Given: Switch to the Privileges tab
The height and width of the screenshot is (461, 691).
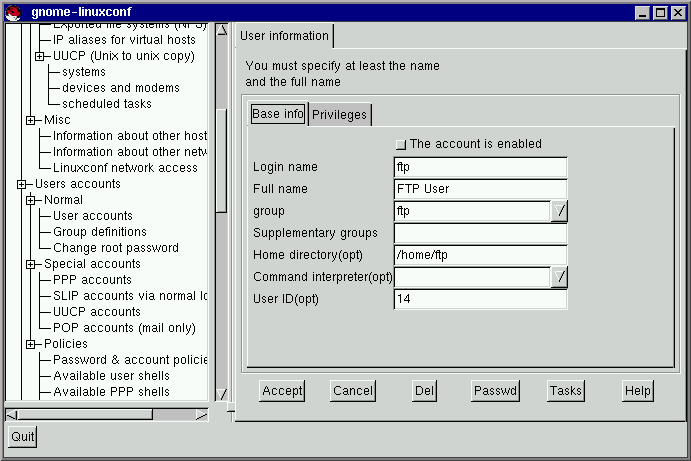Looking at the screenshot, I should [x=340, y=115].
